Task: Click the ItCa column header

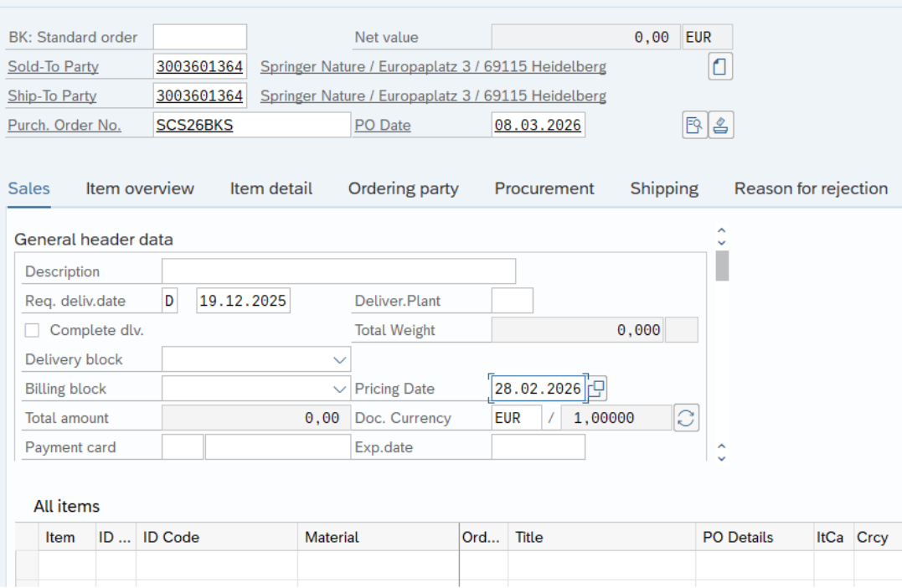Action: click(x=833, y=537)
